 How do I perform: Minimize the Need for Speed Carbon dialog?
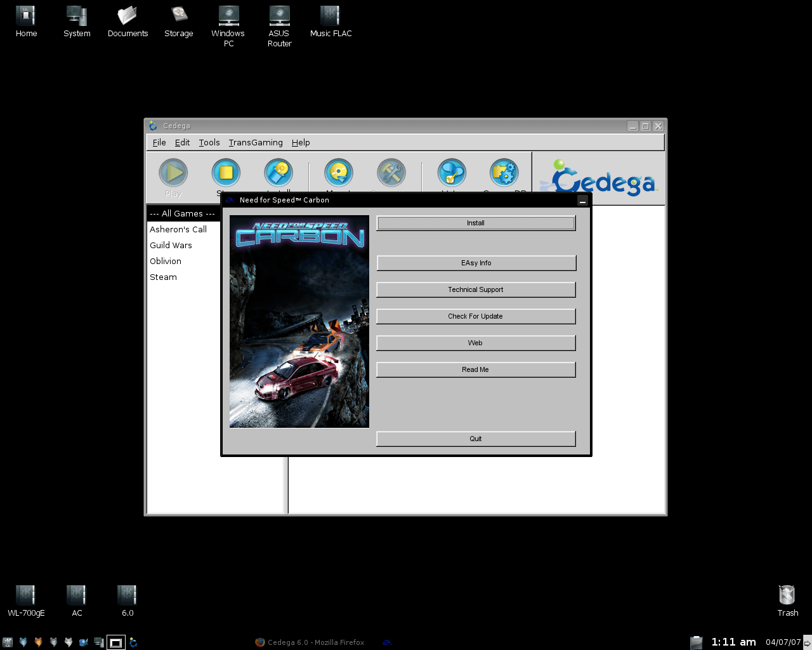[582, 201]
